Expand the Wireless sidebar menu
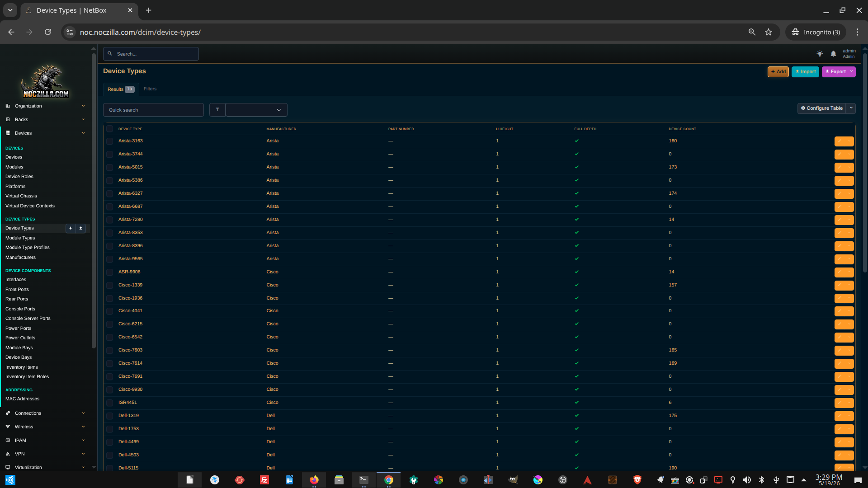This screenshot has width=868, height=488. click(x=45, y=427)
